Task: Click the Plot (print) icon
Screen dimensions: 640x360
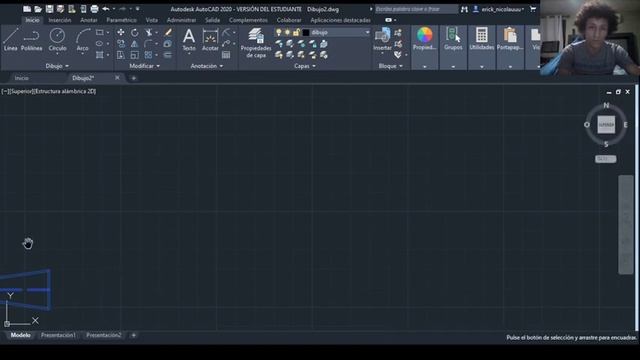Action: [x=94, y=9]
